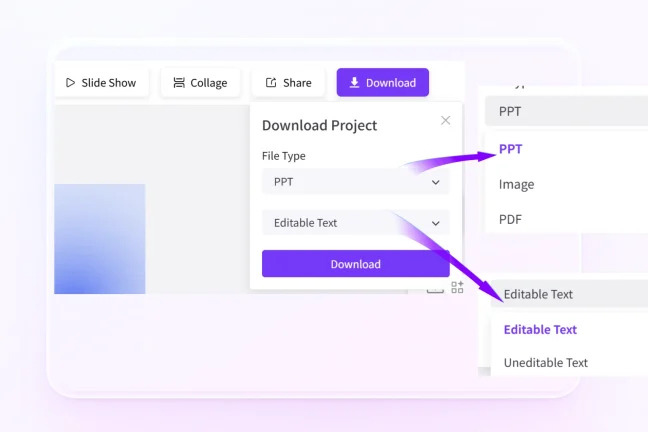Image resolution: width=648 pixels, height=432 pixels.
Task: Expand the Editable Text dropdown chevron
Action: pos(435,223)
